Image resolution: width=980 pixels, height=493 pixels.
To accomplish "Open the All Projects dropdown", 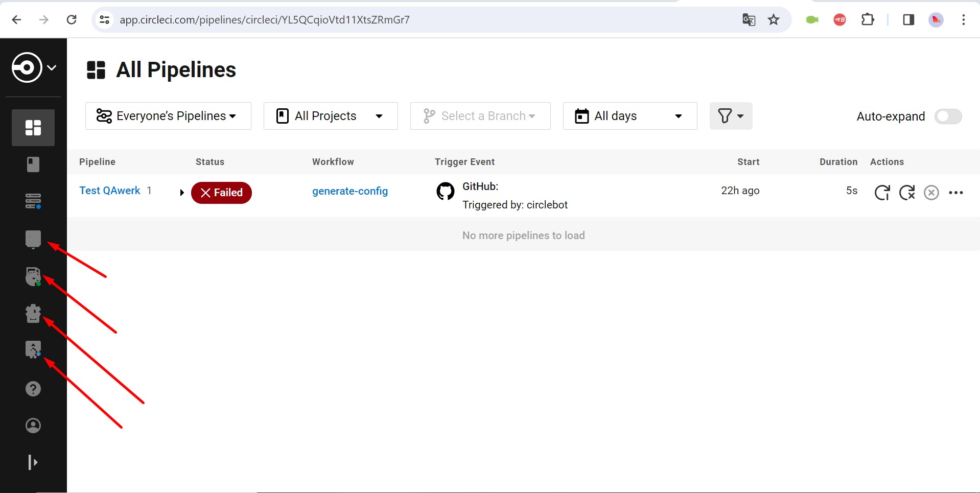I will [331, 116].
